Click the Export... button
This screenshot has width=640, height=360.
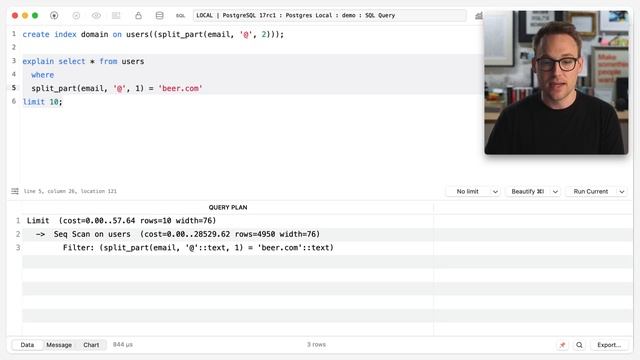[609, 345]
